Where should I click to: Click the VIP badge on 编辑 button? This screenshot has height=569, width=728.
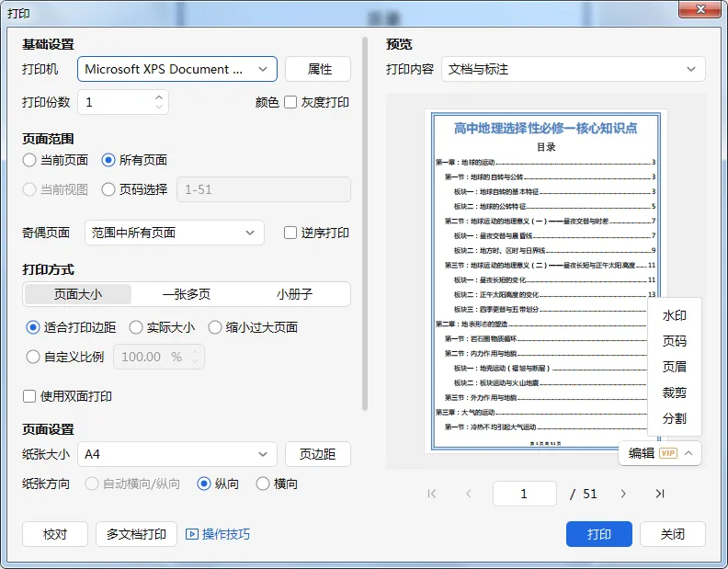coord(668,453)
